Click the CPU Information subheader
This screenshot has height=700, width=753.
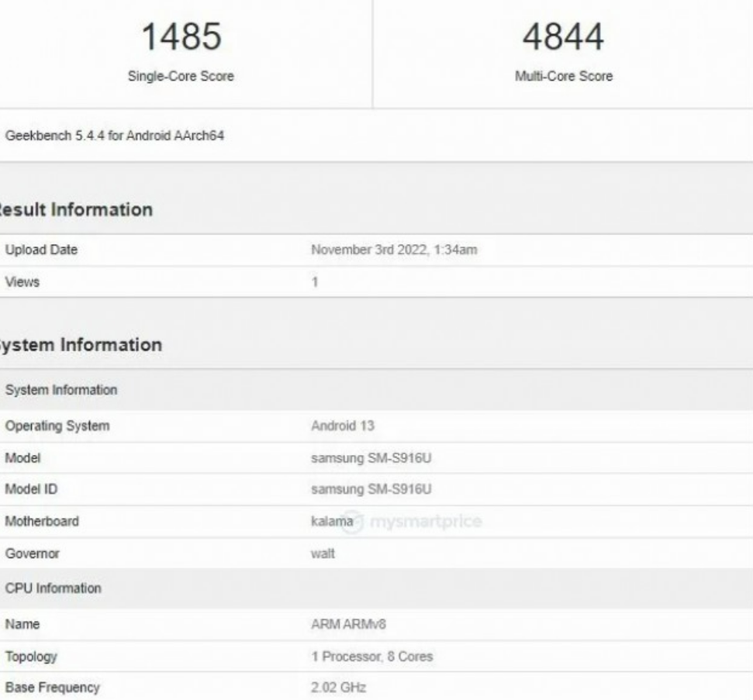pyautogui.click(x=53, y=588)
